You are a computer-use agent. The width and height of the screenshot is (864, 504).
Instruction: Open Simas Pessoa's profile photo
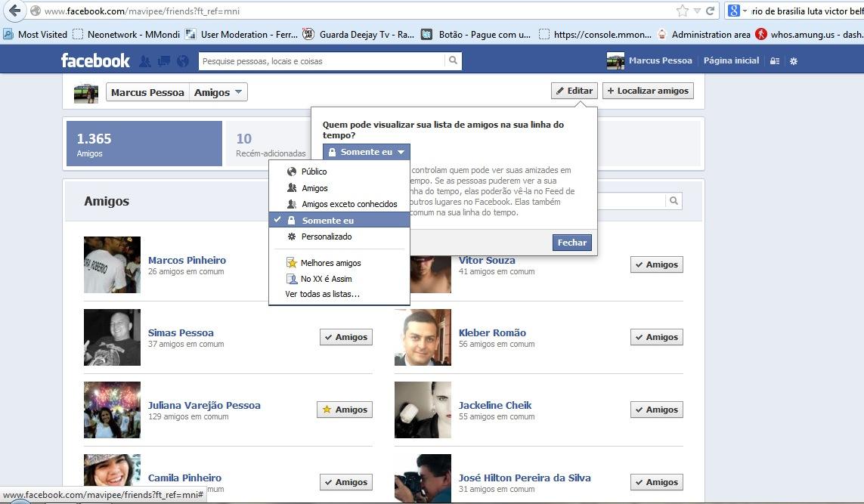pos(112,337)
